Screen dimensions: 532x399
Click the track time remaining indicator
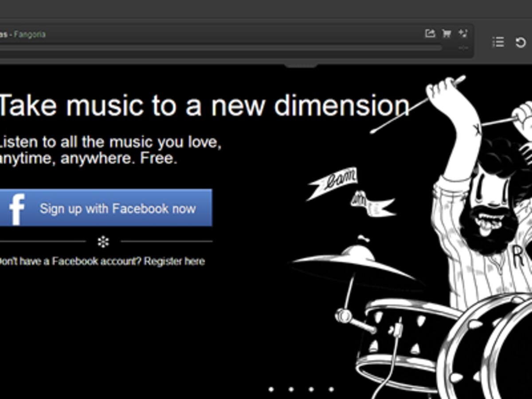pyautogui.click(x=463, y=48)
